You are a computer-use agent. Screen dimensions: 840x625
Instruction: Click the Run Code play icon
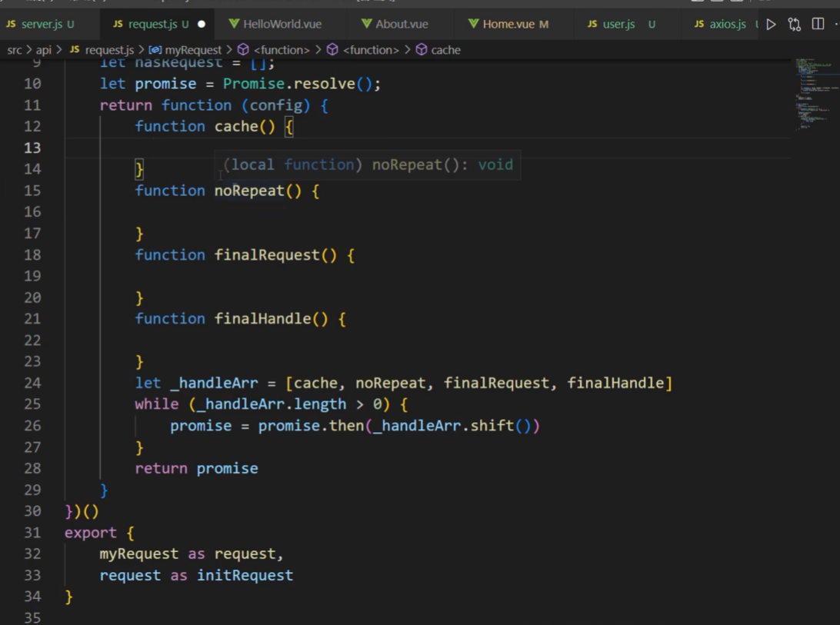point(771,24)
